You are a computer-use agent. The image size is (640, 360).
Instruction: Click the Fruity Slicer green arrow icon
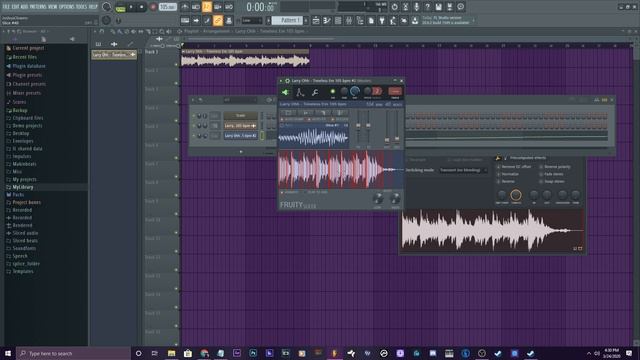(x=285, y=92)
